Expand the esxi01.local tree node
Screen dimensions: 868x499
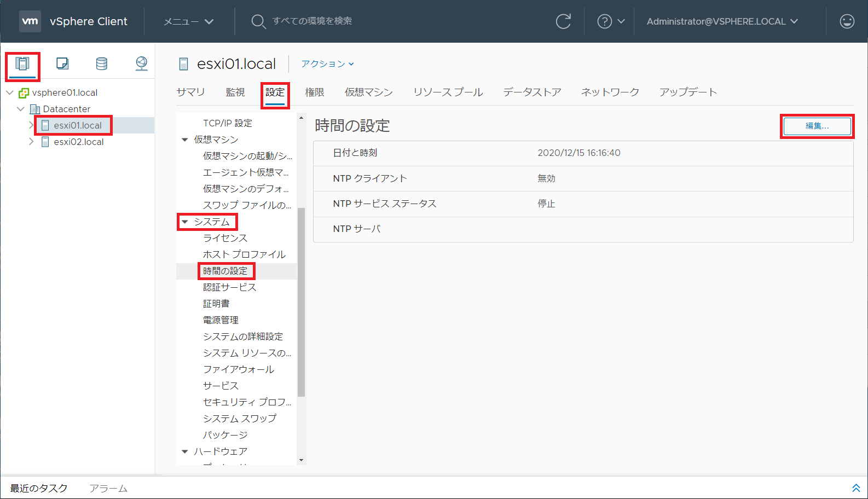tap(31, 125)
